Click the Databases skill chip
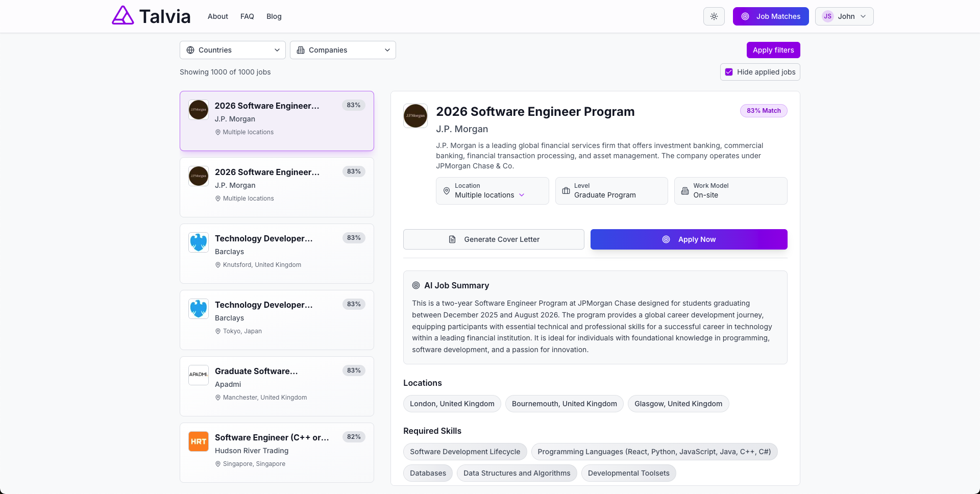980x494 pixels. coord(428,473)
